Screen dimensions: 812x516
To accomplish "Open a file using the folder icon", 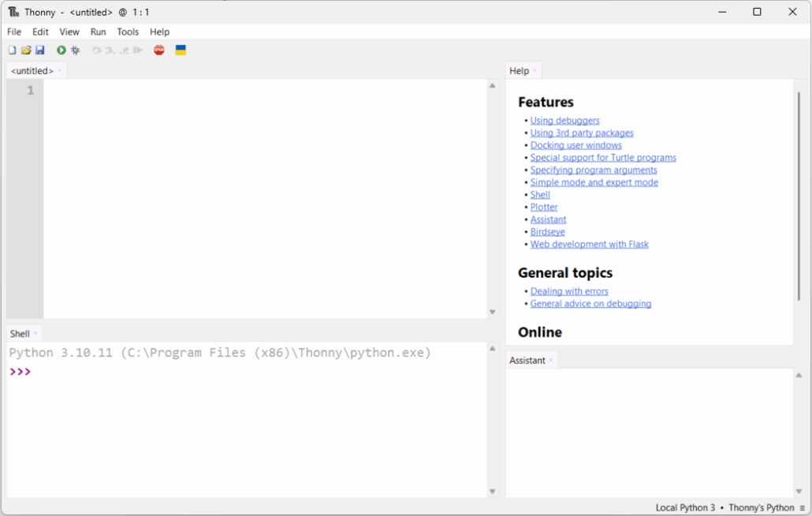I will coord(26,50).
